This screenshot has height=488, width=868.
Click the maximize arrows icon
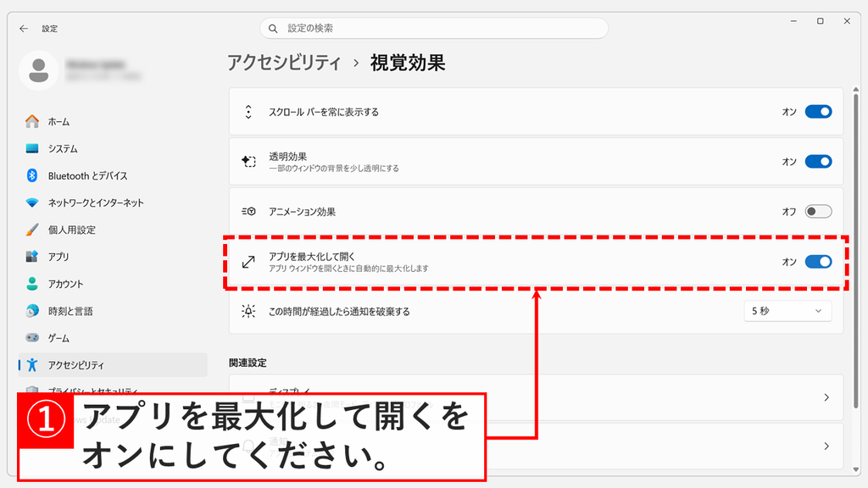248,262
